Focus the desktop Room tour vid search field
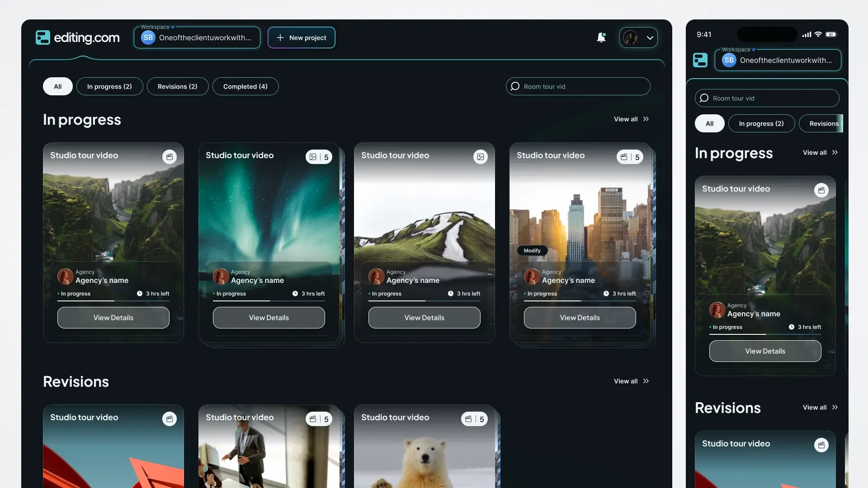 coord(578,86)
